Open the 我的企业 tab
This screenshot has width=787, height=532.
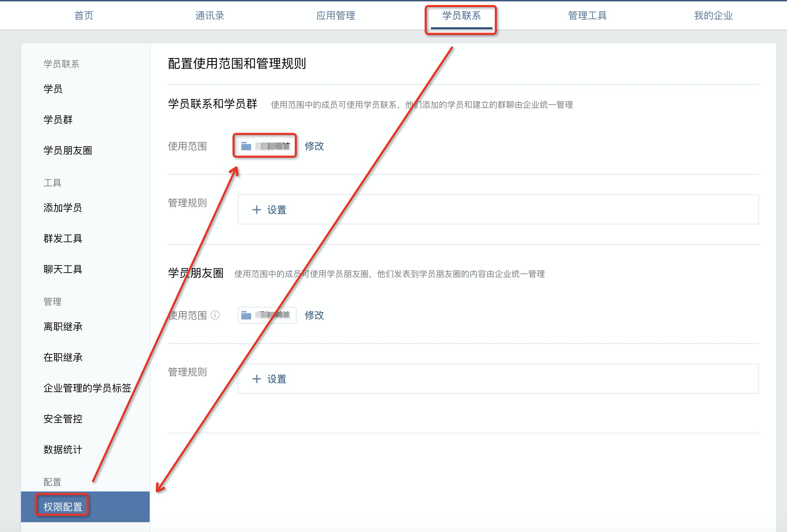713,15
